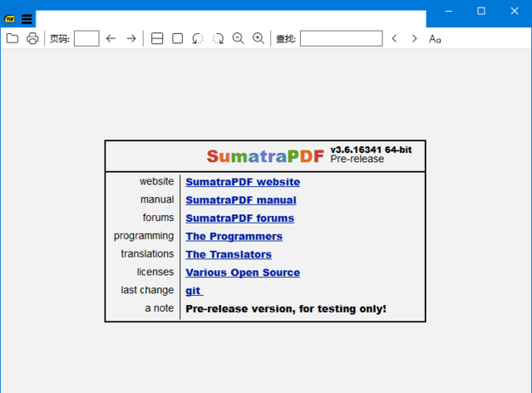Rotate the page left
This screenshot has width=532, height=393.
click(x=198, y=38)
